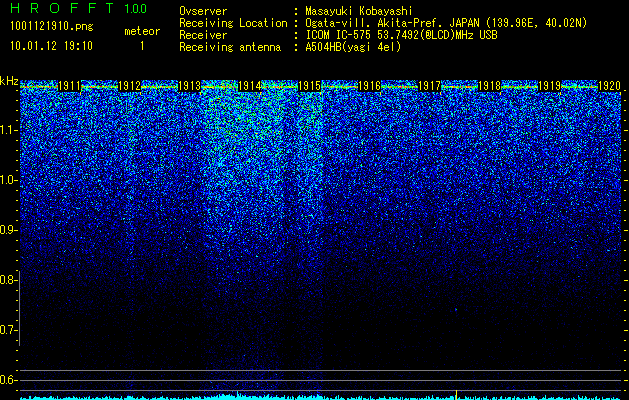Click the 1918 time marker

[489, 86]
